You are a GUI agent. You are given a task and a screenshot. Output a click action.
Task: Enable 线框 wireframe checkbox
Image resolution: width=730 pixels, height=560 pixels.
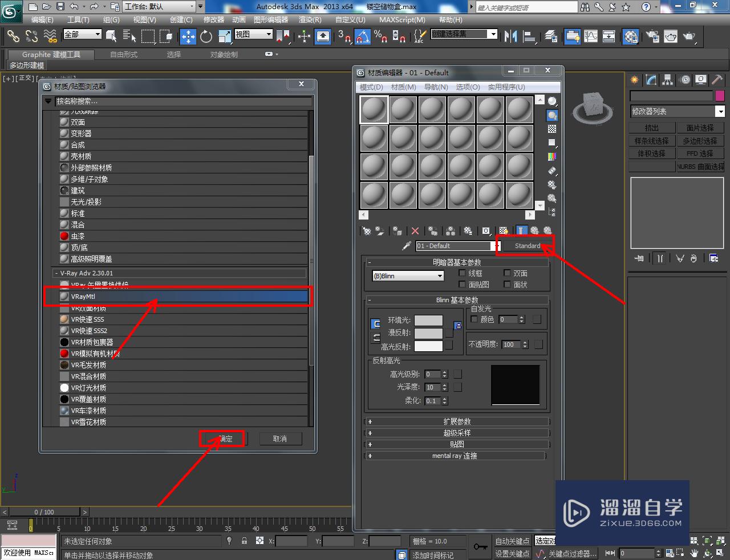click(x=462, y=273)
